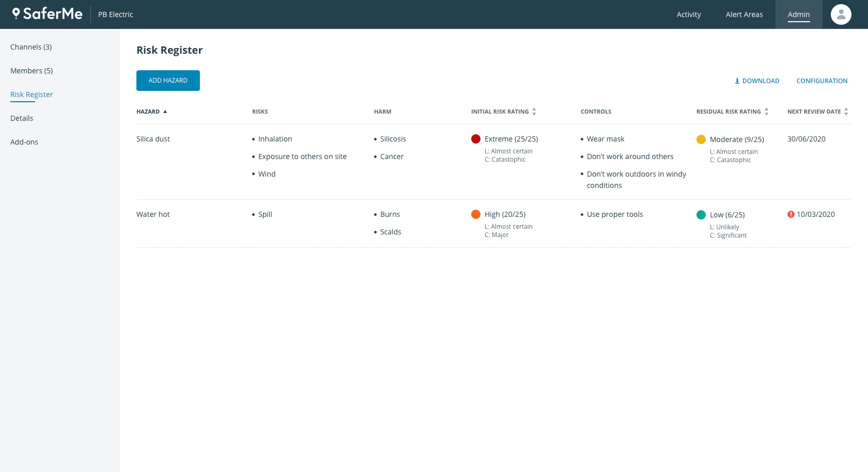The image size is (868, 472).
Task: Sort by Hazard column arrow
Action: (165, 112)
